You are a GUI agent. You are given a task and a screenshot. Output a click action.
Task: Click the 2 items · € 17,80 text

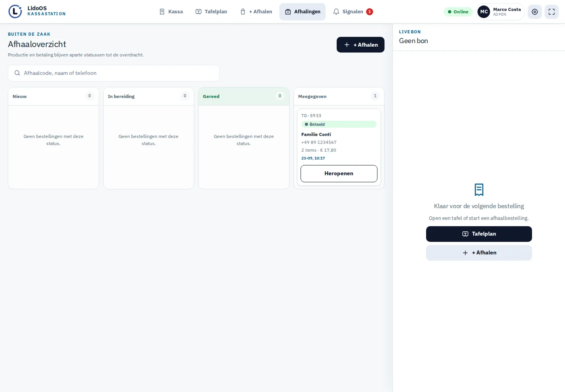(319, 150)
